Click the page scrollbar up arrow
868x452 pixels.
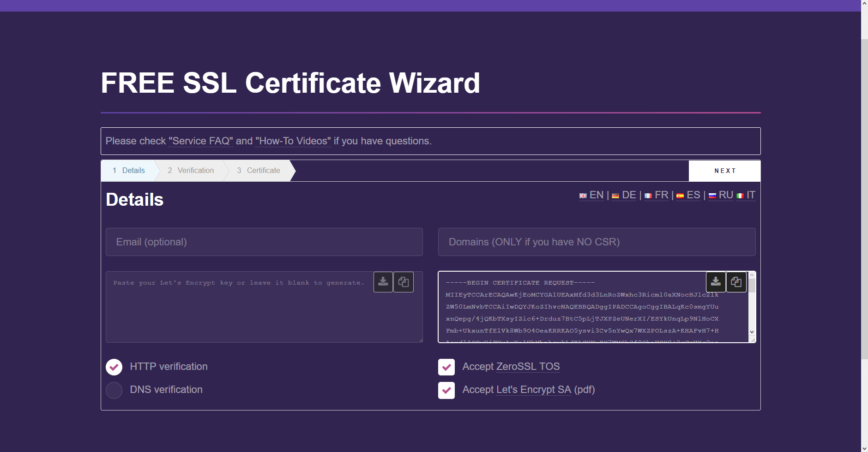pos(864,4)
